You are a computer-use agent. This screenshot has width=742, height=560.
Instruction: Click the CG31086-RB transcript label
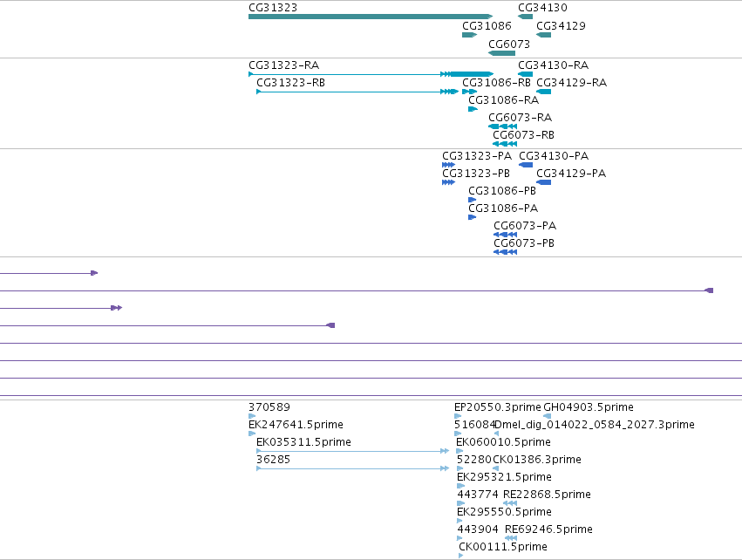(x=496, y=83)
